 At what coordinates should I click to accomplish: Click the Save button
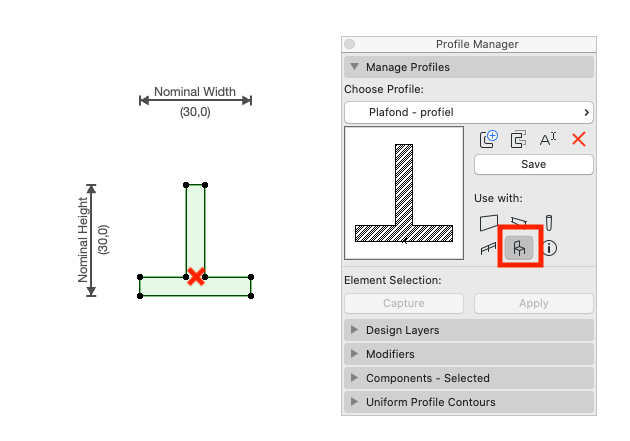534,164
